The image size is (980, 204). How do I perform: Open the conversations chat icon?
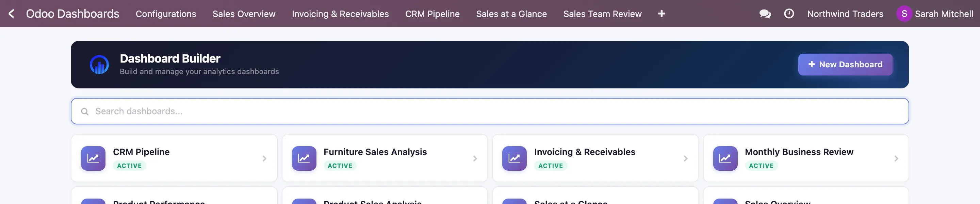765,14
